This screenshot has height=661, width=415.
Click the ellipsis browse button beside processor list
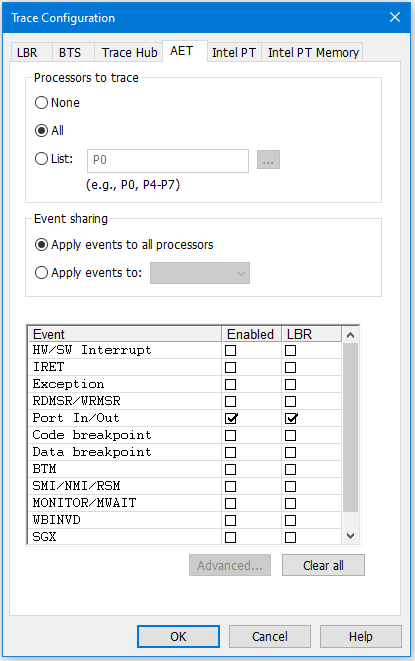coord(268,160)
